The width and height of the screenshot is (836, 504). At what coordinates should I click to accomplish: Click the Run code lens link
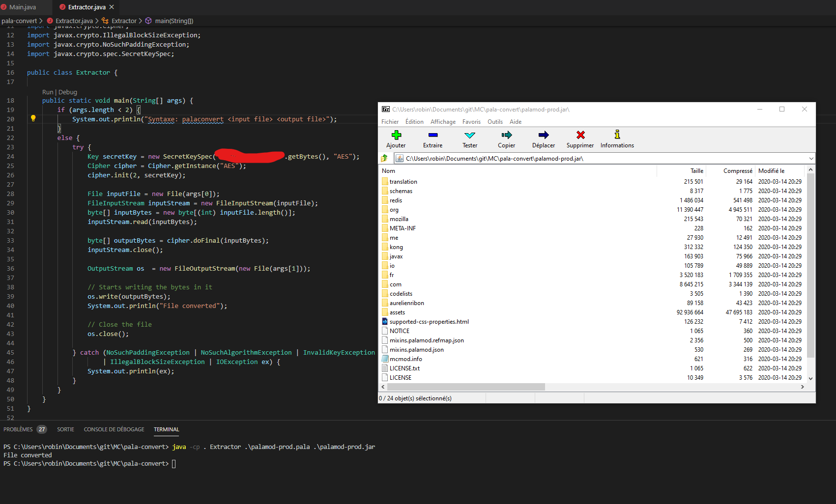coord(48,92)
